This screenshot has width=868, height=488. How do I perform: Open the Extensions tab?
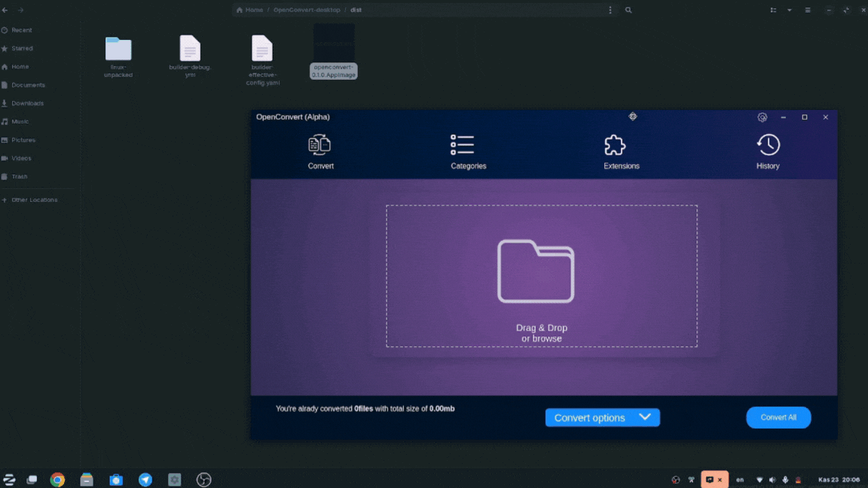621,151
